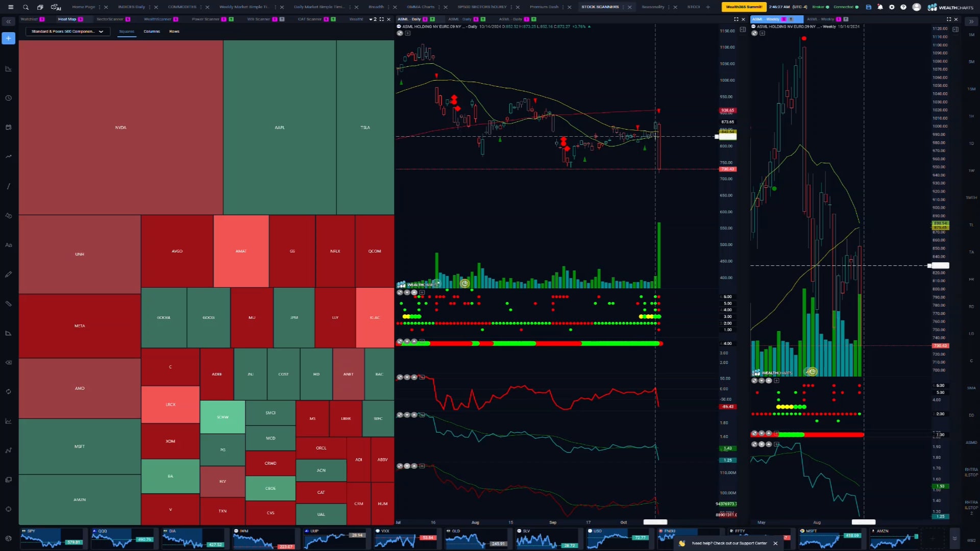Screen dimensions: 980x551
Task: Select the 1H timeframe in right sidebar
Action: click(971, 116)
